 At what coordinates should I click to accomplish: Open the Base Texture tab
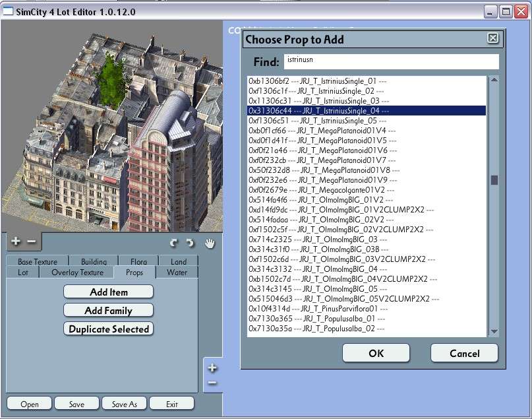tap(38, 261)
